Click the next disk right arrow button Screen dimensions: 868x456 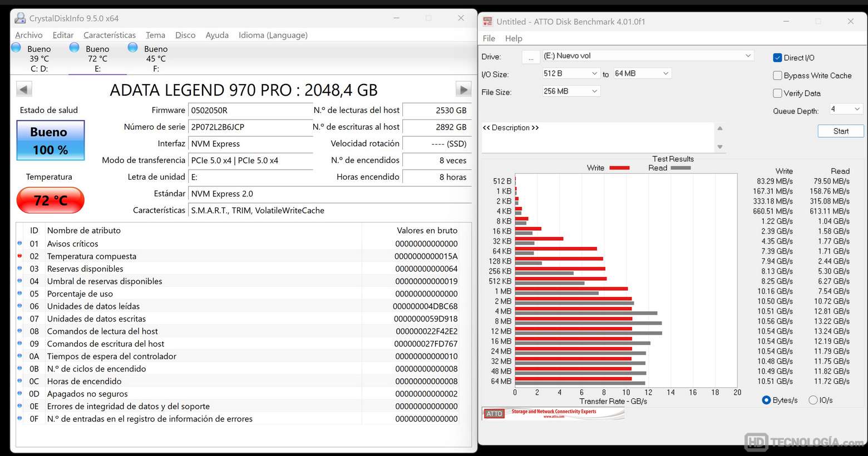[x=463, y=89]
